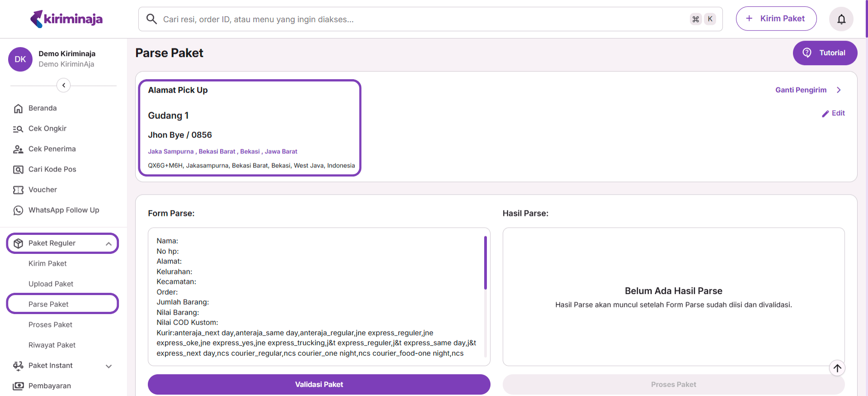The image size is (868, 396).
Task: Collapse the sidebar with chevron button
Action: point(64,85)
